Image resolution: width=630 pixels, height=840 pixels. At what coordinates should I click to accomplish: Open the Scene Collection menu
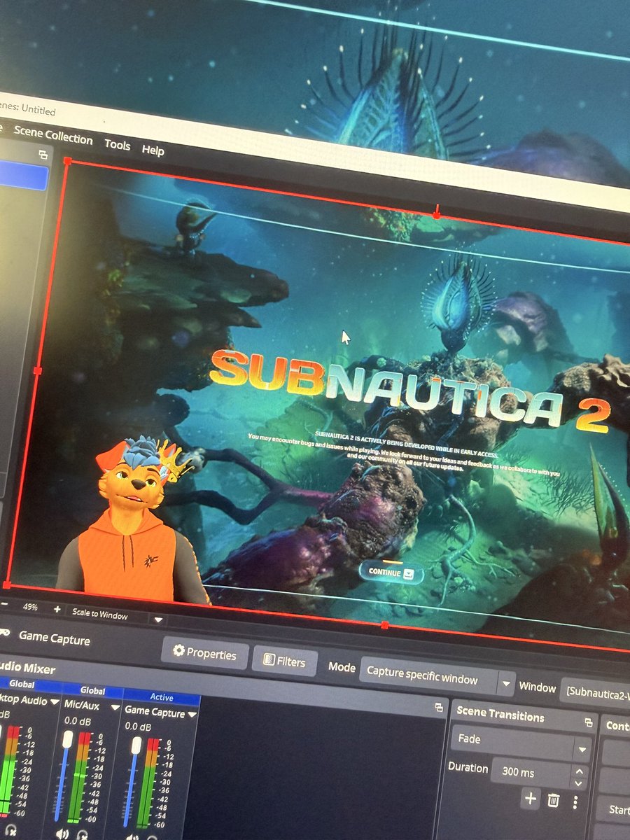pyautogui.click(x=53, y=134)
